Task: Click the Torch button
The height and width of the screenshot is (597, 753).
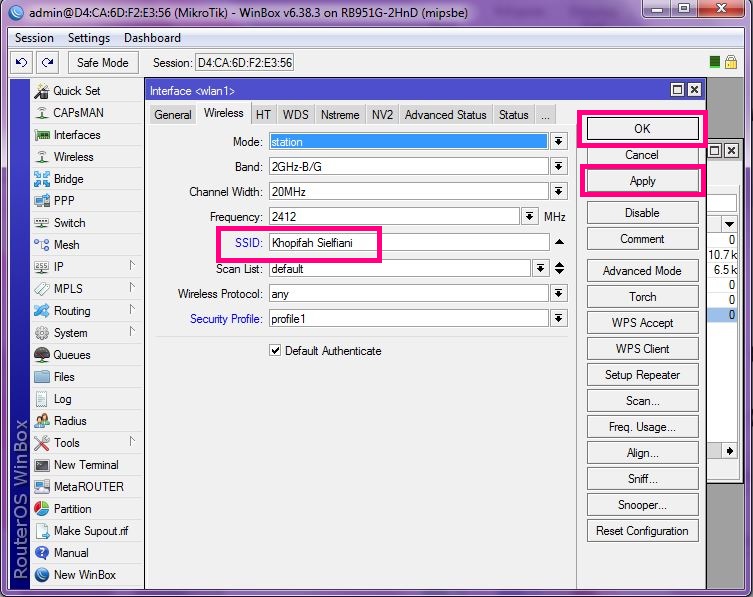Action: coord(643,297)
